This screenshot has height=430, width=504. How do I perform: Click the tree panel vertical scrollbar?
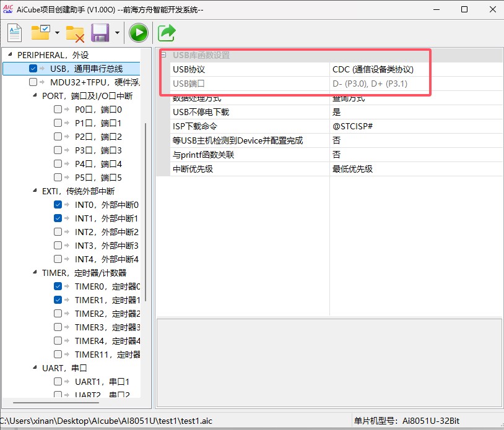[146, 212]
